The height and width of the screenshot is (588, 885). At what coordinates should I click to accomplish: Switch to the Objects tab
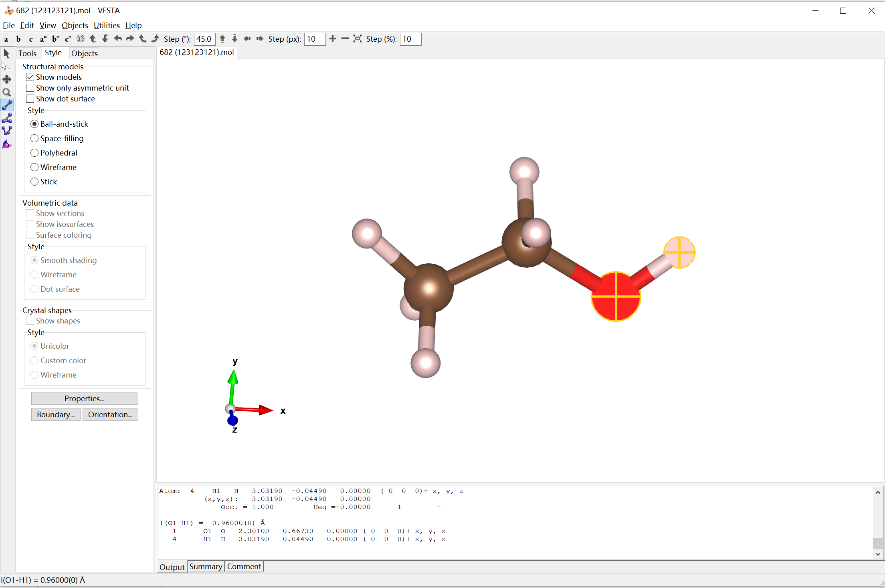coord(84,53)
